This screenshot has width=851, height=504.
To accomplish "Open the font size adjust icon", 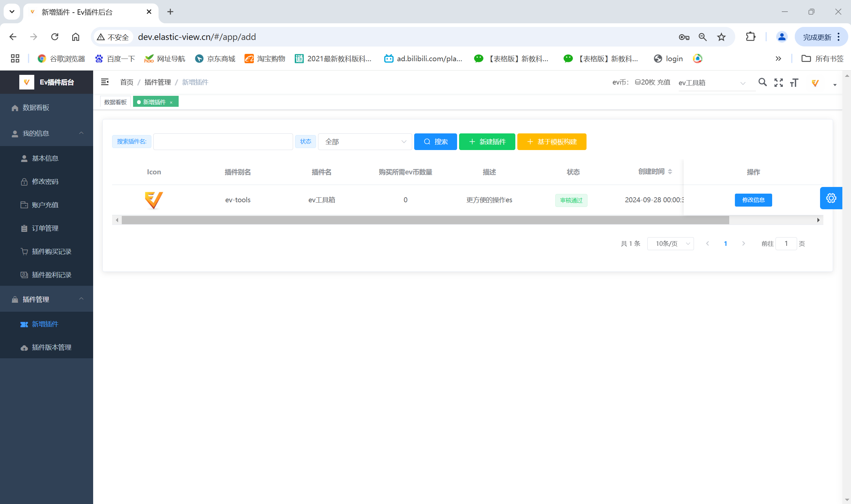I will [794, 83].
